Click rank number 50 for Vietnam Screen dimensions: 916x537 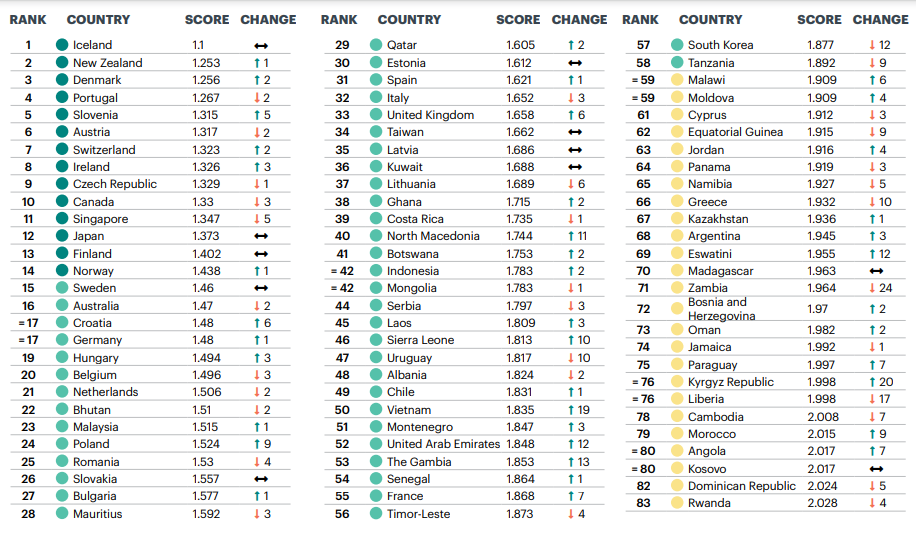click(342, 410)
